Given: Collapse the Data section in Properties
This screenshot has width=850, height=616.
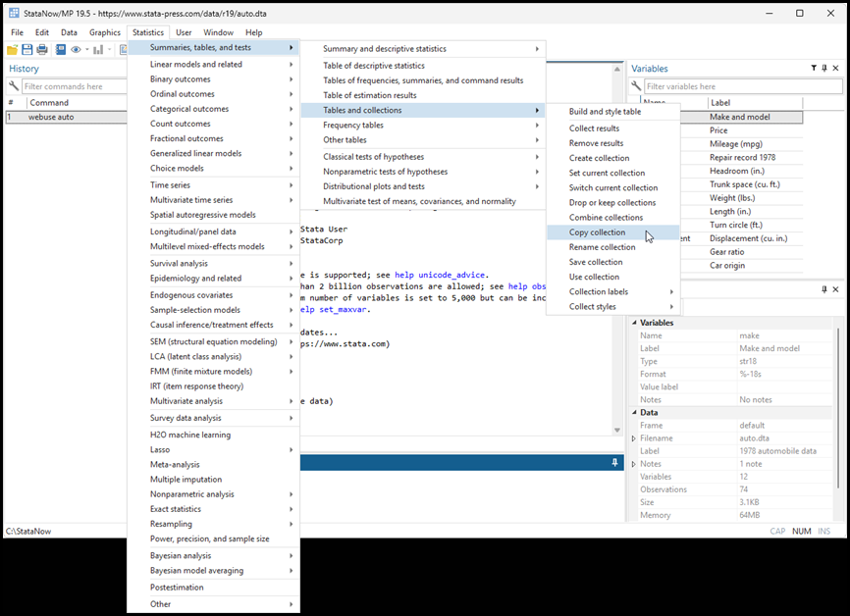Looking at the screenshot, I should point(634,412).
